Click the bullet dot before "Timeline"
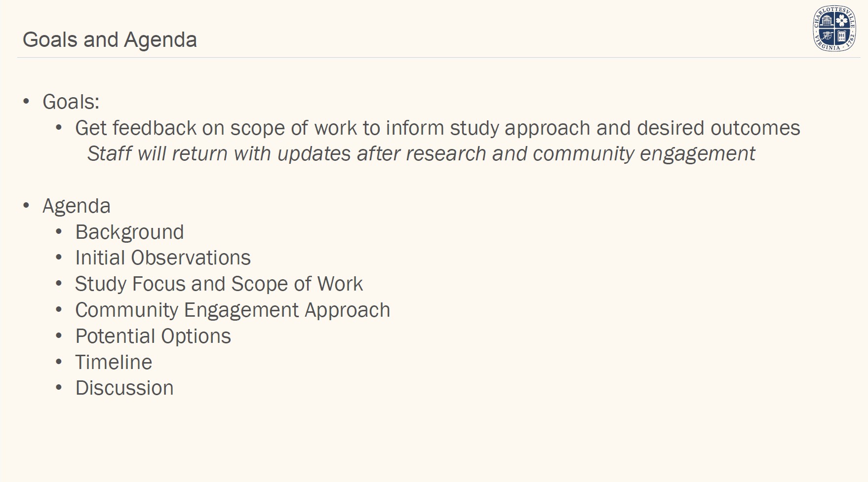The width and height of the screenshot is (868, 482). click(x=59, y=362)
